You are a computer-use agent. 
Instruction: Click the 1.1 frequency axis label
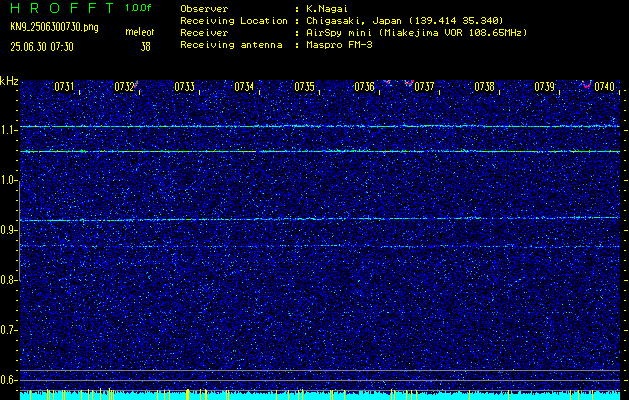(7, 130)
